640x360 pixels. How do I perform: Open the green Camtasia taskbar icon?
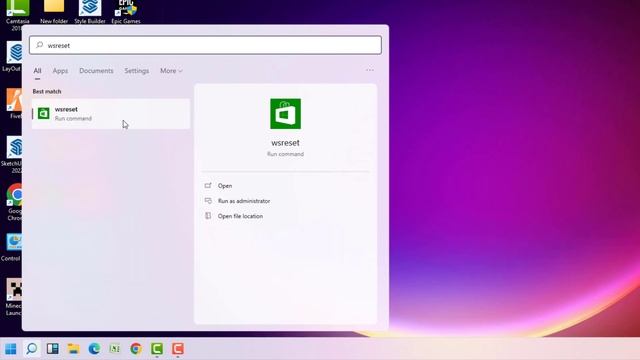[157, 349]
